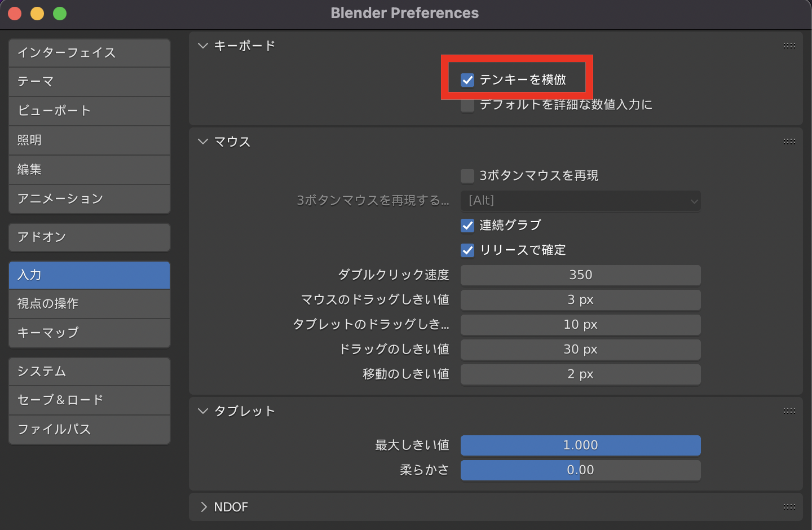Viewport: 812px width, 530px height.
Task: Click the タブレット panel drag grip icon
Action: (x=789, y=411)
